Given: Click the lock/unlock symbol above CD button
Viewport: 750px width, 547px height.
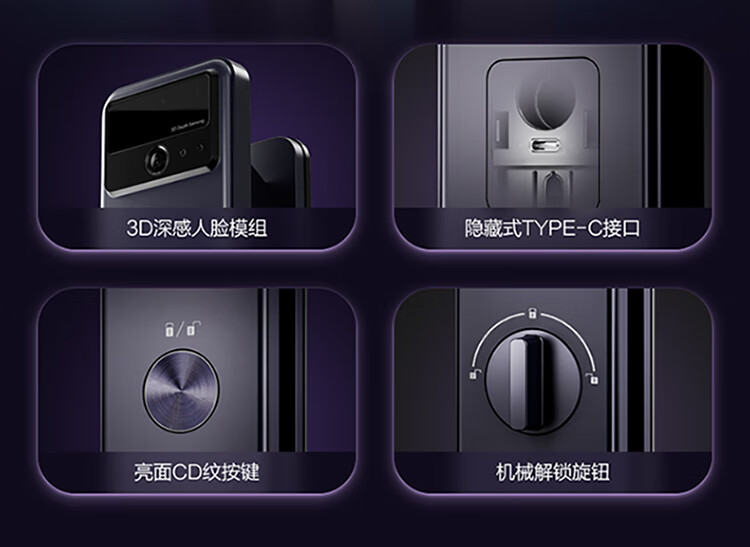Looking at the screenshot, I should pos(182,329).
